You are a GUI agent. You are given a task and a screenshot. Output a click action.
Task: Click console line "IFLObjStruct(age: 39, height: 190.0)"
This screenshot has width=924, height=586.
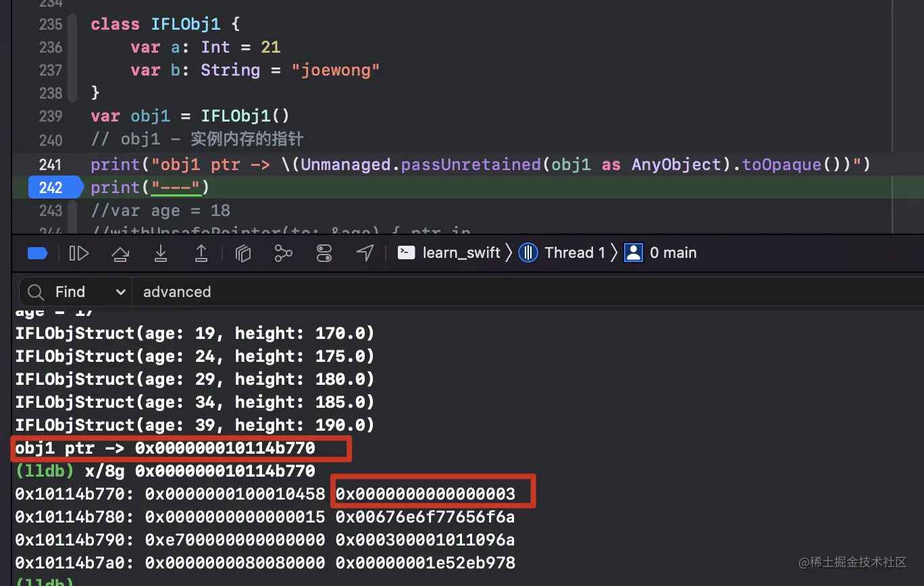click(x=195, y=425)
